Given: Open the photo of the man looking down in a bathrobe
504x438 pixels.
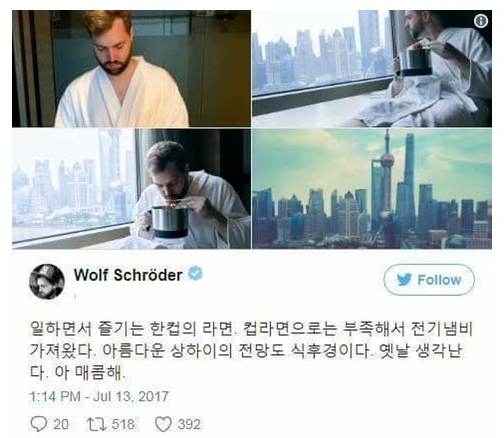Looking at the screenshot, I should [131, 69].
